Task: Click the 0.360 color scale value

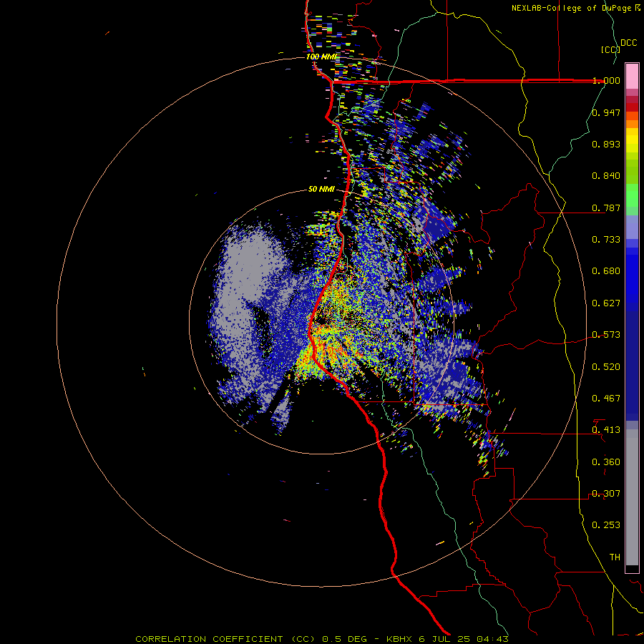Action: pos(606,462)
